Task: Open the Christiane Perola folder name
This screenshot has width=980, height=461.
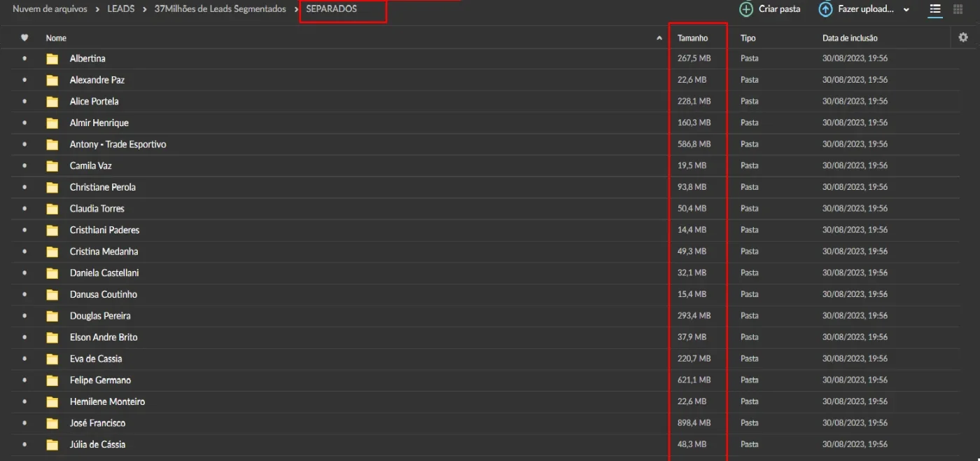Action: pos(103,187)
